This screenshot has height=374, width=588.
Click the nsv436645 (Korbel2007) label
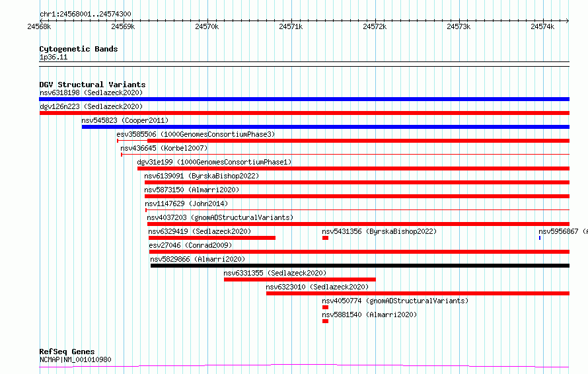[x=164, y=148]
